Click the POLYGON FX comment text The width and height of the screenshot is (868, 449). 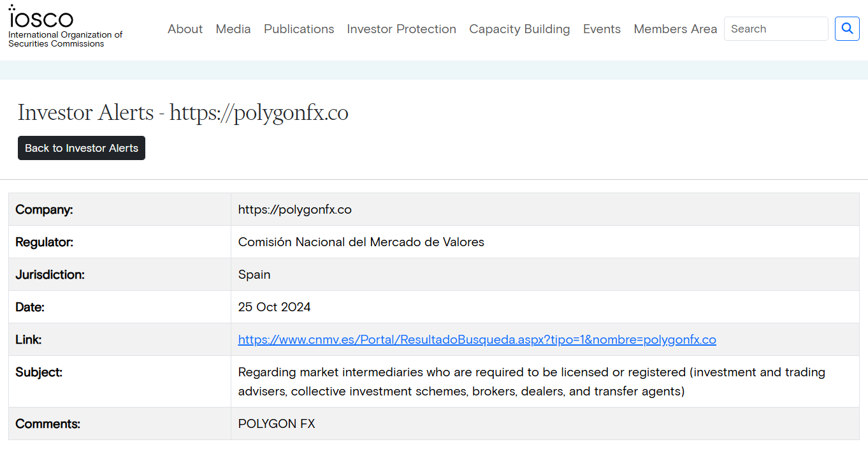coord(277,424)
